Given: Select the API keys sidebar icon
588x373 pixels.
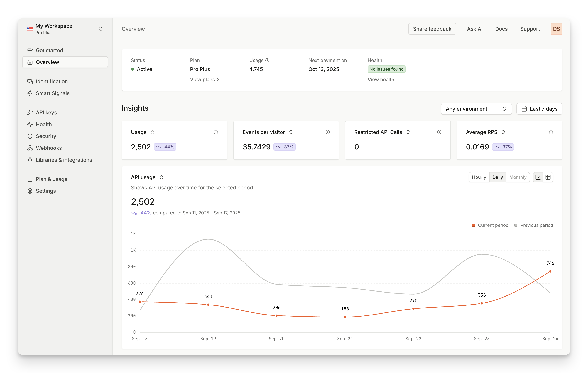Looking at the screenshot, I should pos(30,112).
